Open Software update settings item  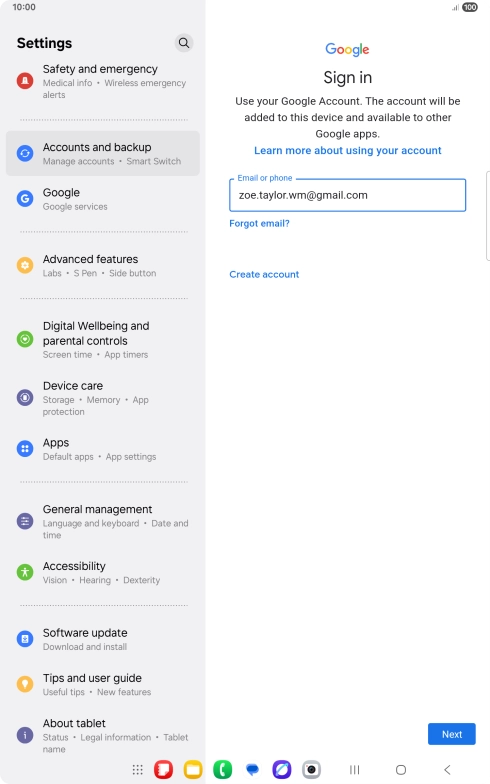click(103, 639)
